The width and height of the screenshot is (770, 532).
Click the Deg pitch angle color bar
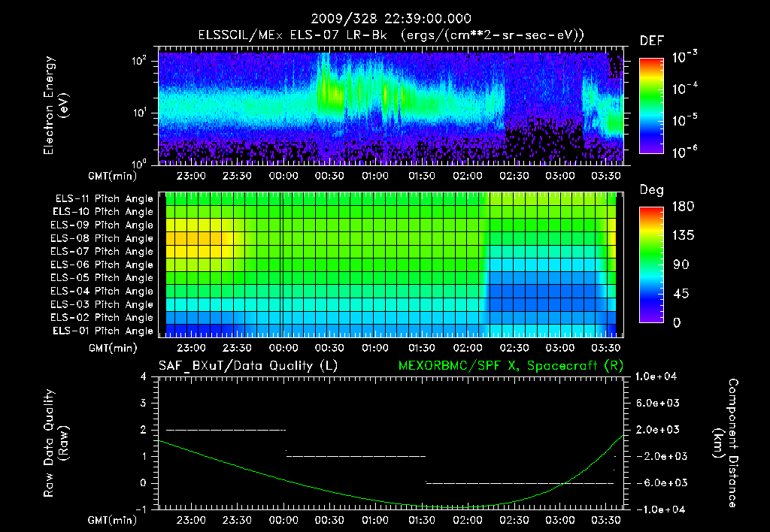[x=651, y=265]
